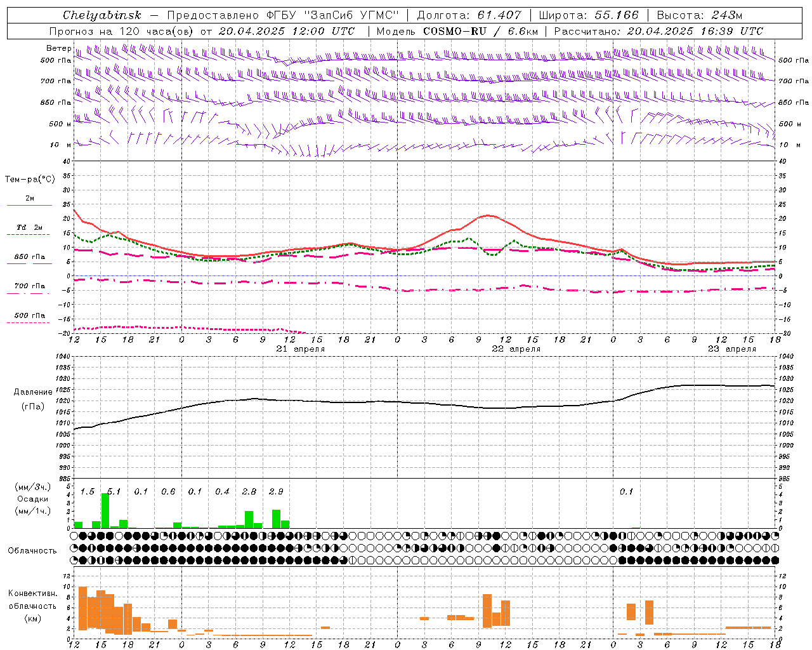Click the "2.9" precipitation total value

(276, 492)
